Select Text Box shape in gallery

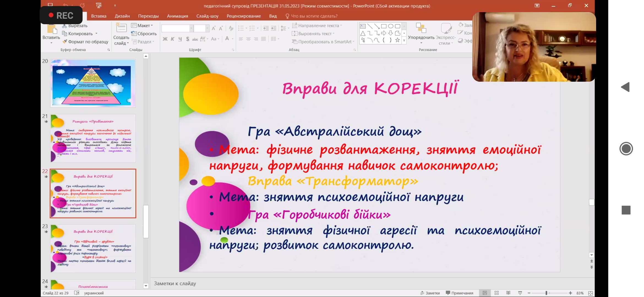pos(363,26)
